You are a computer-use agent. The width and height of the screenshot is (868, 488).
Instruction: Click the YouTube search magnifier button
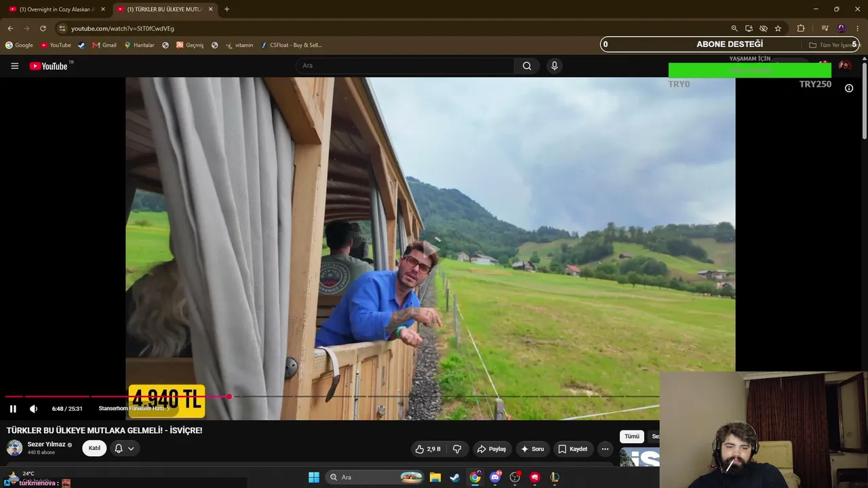coord(527,66)
